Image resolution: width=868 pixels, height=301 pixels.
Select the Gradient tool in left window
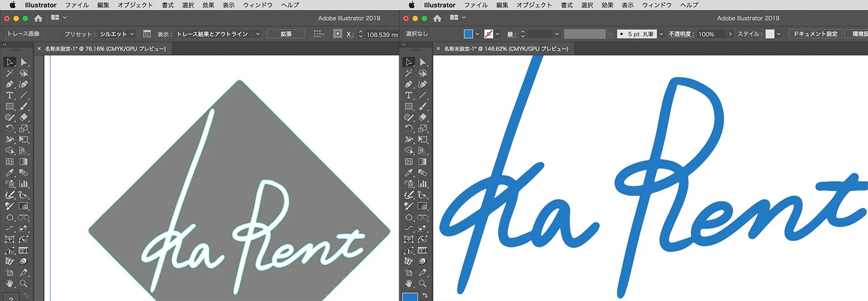click(24, 161)
